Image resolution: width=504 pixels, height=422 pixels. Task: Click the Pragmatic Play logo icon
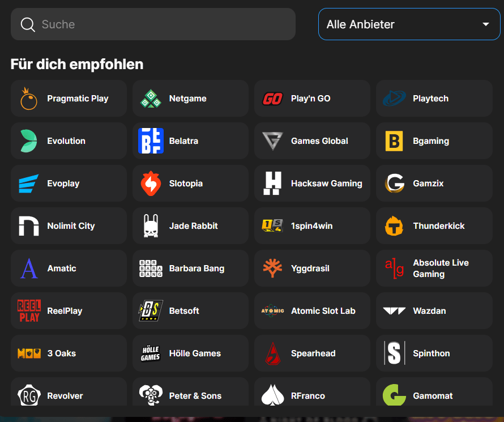29,99
